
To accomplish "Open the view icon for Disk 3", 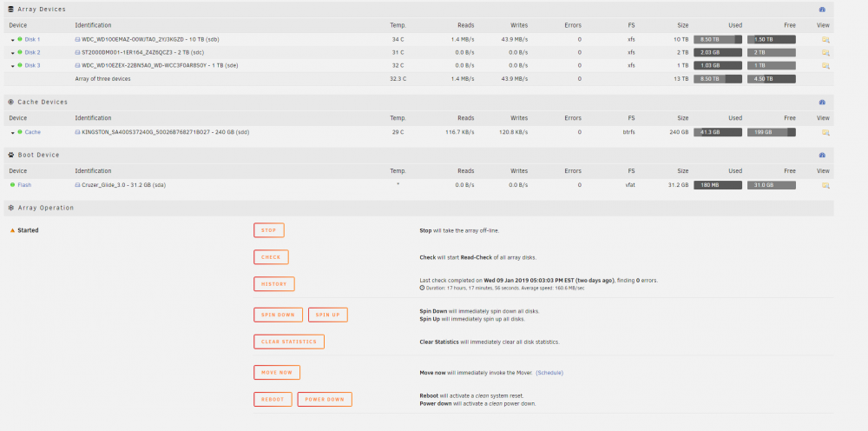I will point(825,65).
